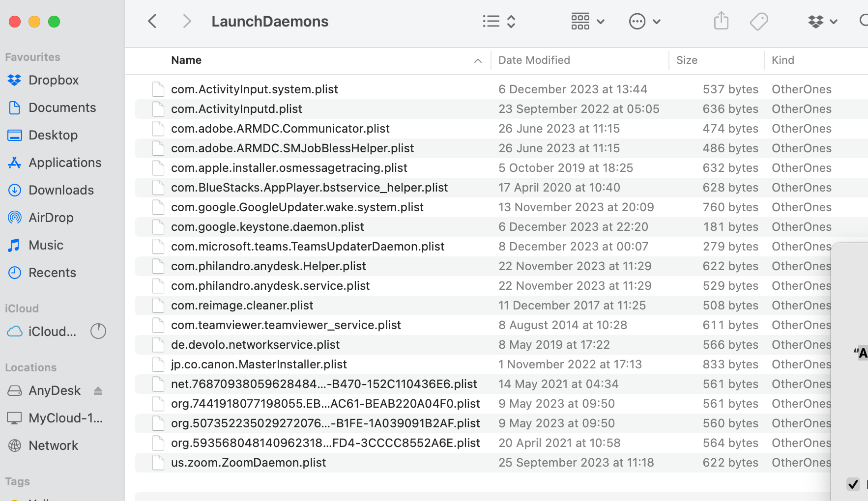Open the grouping options dropdown
The width and height of the screenshot is (868, 501).
click(587, 21)
